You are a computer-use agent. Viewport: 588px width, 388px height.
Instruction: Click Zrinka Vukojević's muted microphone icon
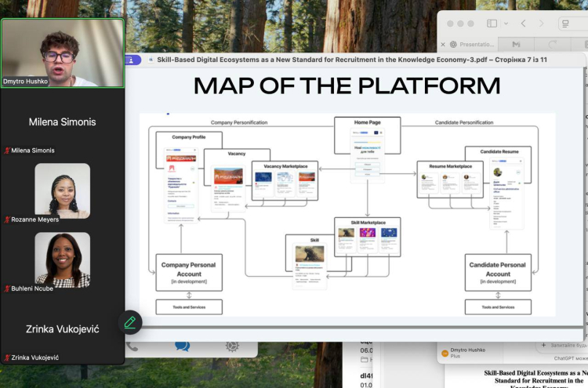[8, 357]
